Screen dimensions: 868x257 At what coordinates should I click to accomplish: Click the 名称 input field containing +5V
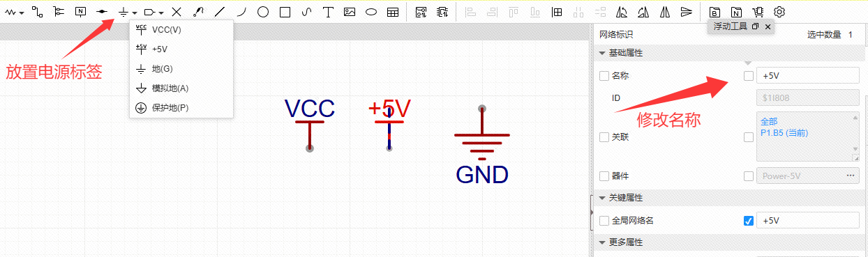[808, 75]
